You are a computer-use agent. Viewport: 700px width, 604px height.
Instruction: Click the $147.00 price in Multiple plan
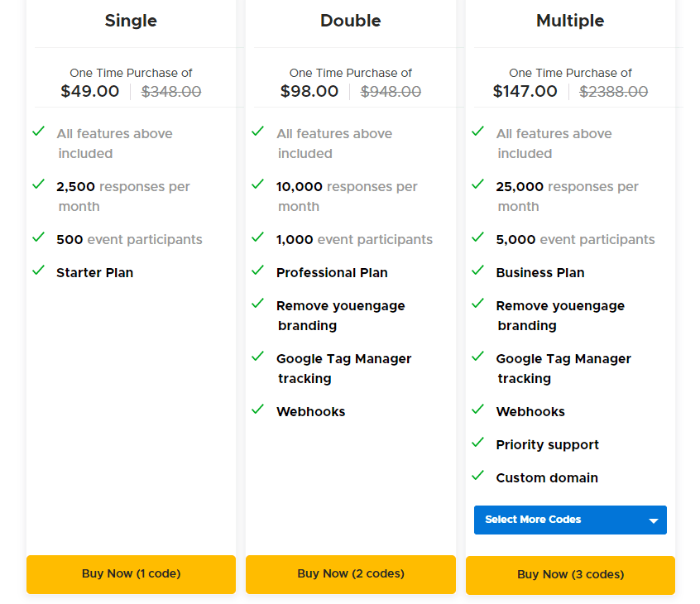click(x=525, y=92)
